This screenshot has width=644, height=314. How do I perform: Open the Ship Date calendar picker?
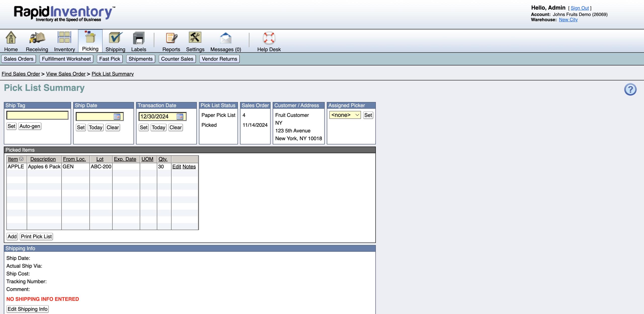click(x=117, y=116)
